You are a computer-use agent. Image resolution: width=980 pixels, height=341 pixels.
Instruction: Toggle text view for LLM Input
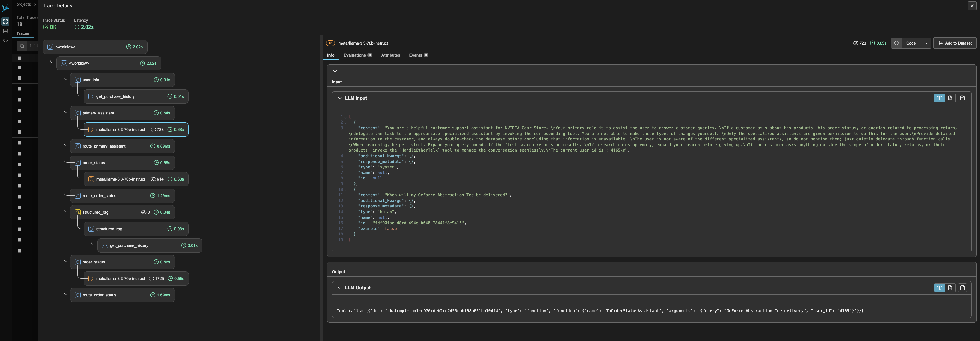pyautogui.click(x=939, y=98)
